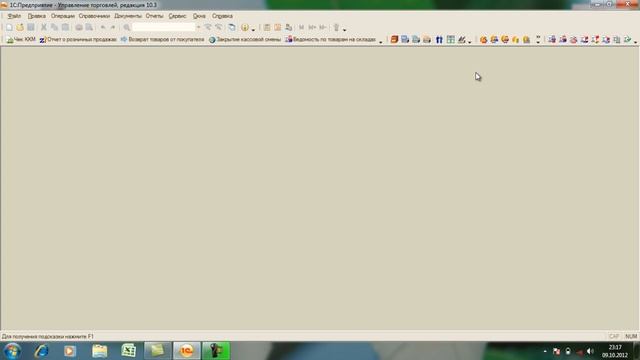
Task: Expand the standard toolbar options arrow
Action: [x=344, y=29]
